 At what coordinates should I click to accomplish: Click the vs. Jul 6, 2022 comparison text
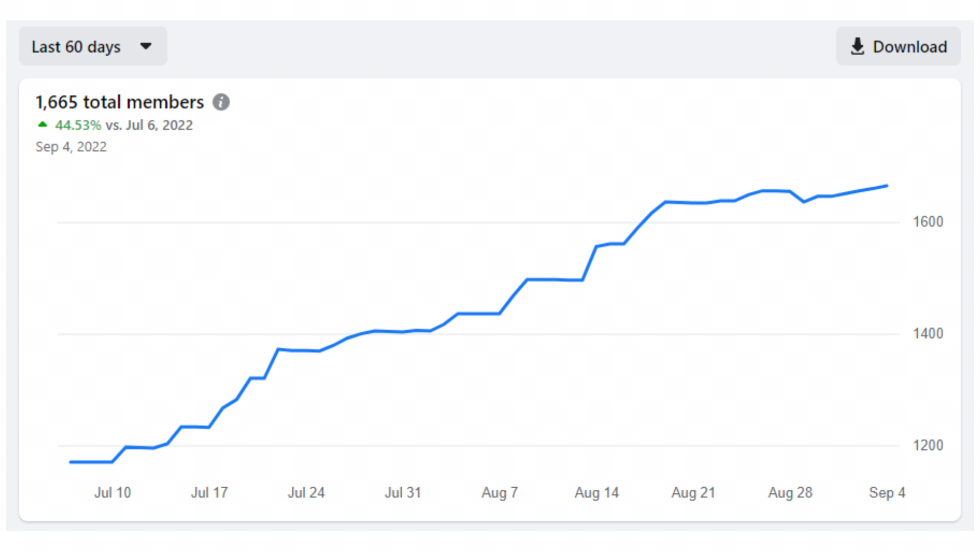[x=149, y=125]
